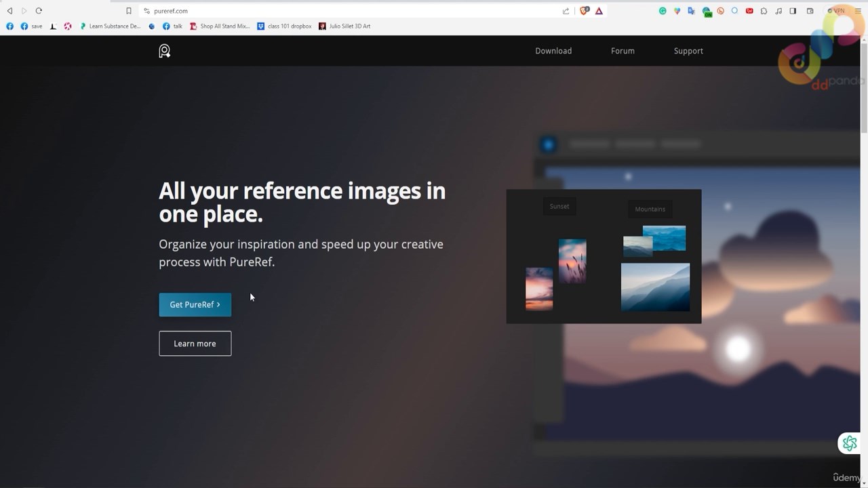The height and width of the screenshot is (488, 868).
Task: Open the Forum link in site navigation
Action: coord(623,51)
